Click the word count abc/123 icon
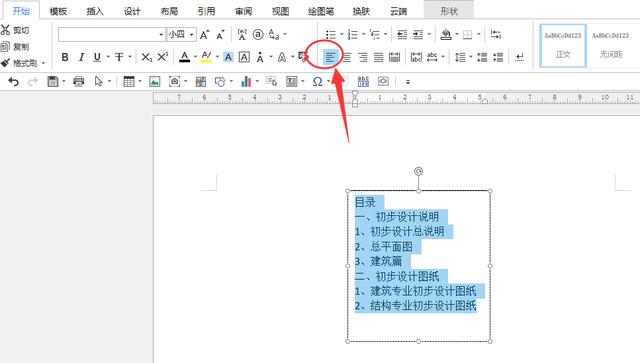This screenshot has width=640, height=363. [363, 82]
